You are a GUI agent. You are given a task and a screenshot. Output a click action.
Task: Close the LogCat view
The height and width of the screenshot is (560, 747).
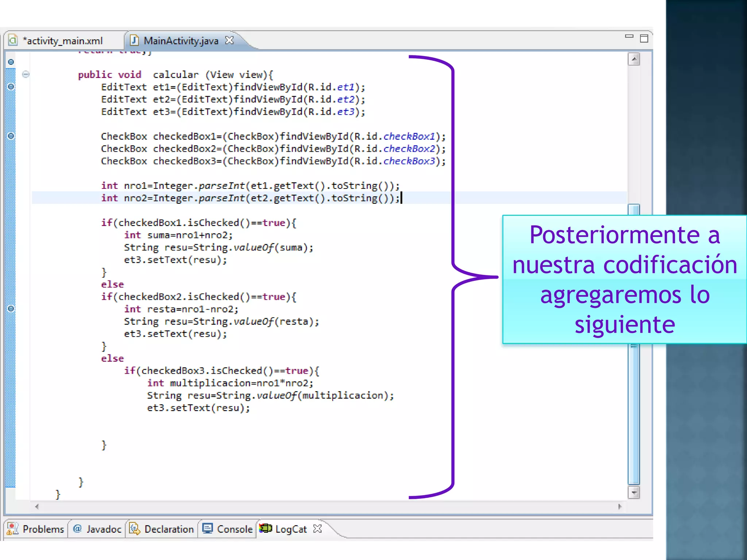click(318, 529)
